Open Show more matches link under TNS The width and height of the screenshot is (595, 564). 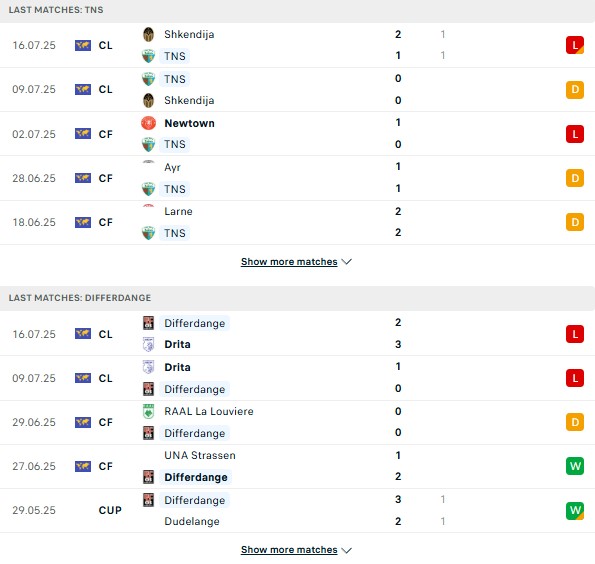click(x=289, y=262)
